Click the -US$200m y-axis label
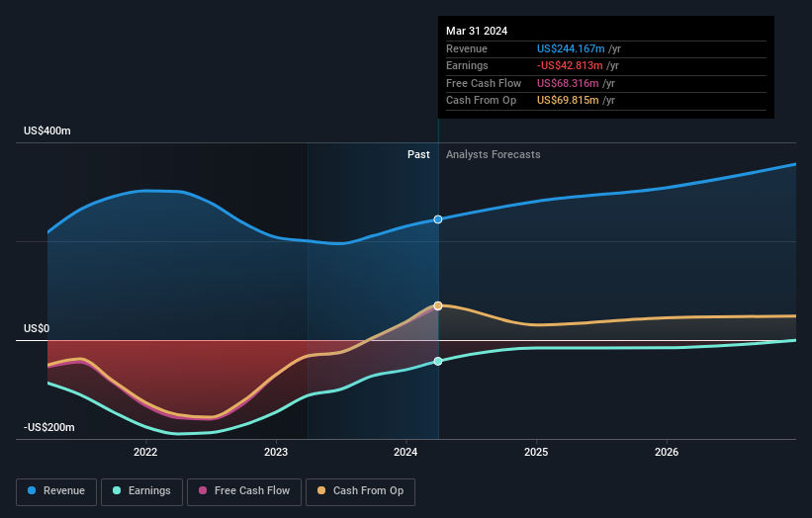This screenshot has width=812, height=518. (49, 427)
